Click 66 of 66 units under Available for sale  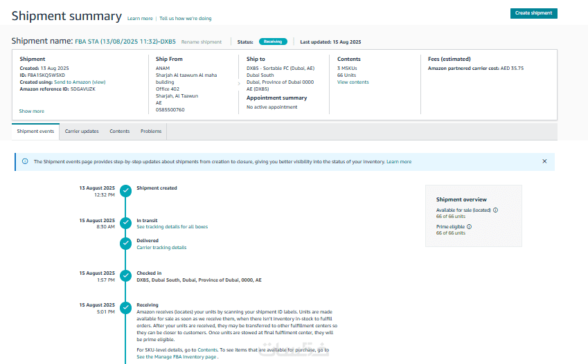(x=451, y=217)
